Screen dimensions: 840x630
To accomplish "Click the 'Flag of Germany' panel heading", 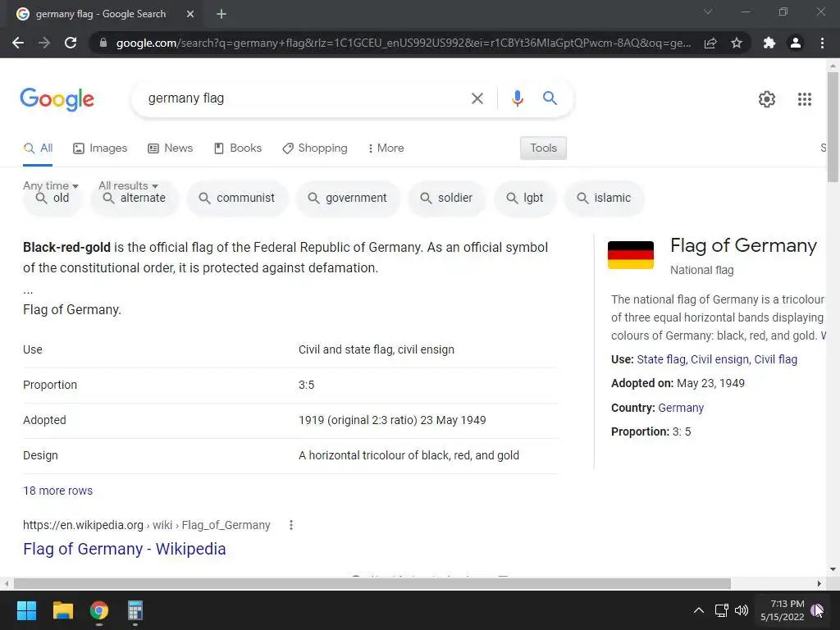I will click(x=743, y=245).
